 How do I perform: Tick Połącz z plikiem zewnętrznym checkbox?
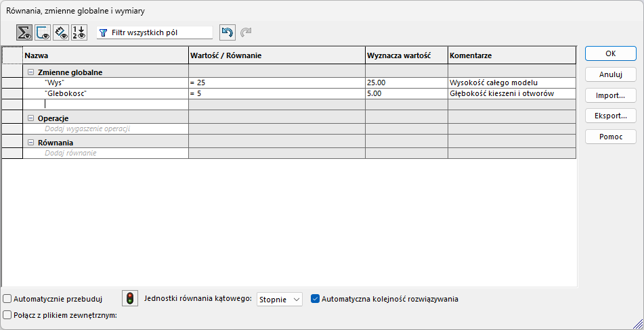(x=7, y=315)
